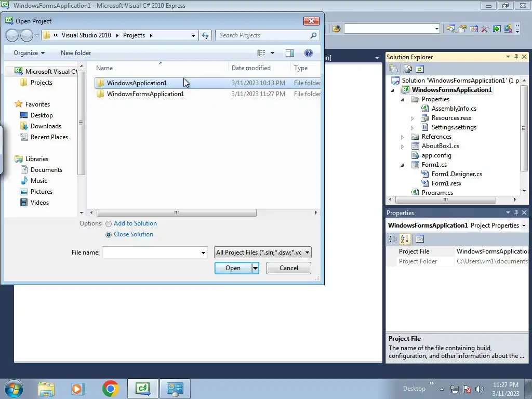Viewport: 532px width, 399px height.
Task: Click the Start Page toolbar icon
Action: pos(497,29)
